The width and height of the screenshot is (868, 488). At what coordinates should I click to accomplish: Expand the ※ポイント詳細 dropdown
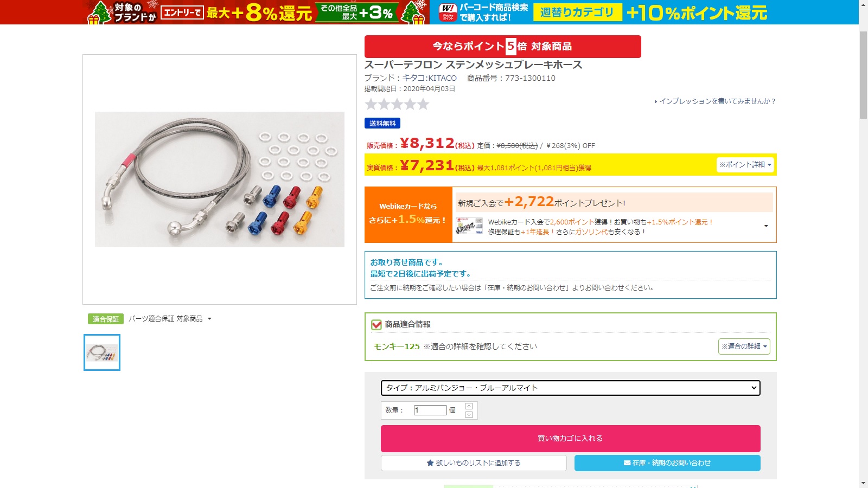point(745,164)
